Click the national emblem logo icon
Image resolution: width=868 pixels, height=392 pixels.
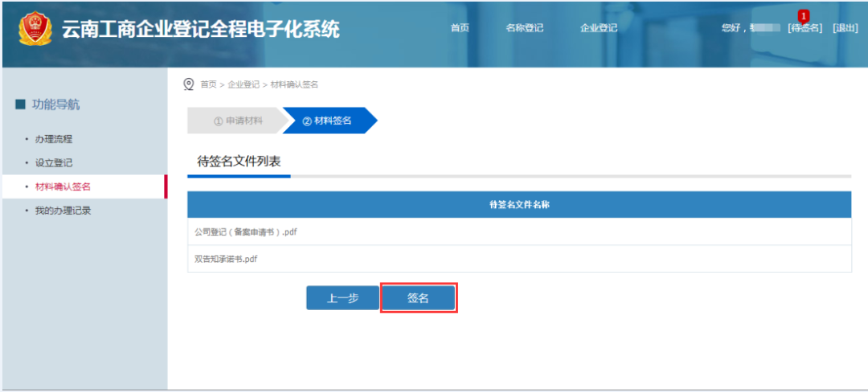pos(35,29)
